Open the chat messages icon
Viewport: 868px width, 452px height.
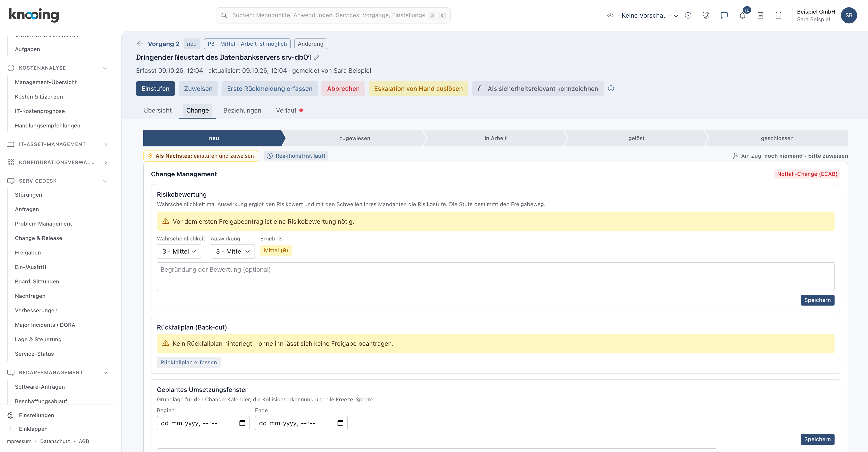(x=724, y=16)
